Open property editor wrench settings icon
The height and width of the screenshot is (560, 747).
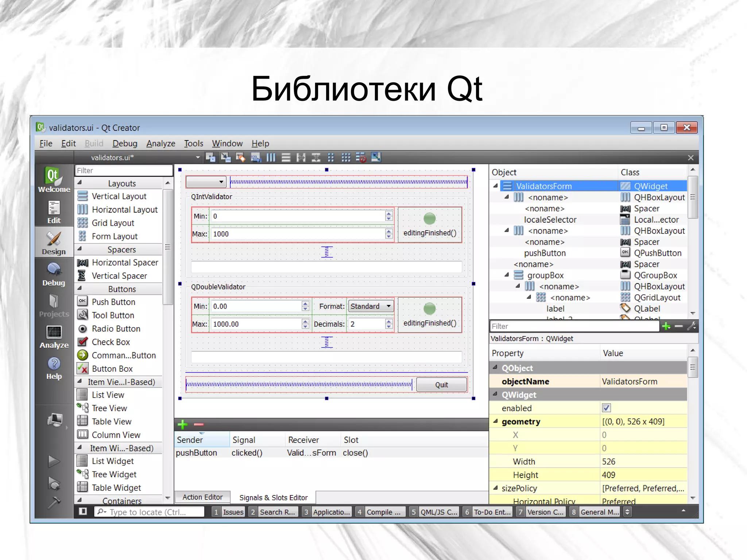(692, 326)
